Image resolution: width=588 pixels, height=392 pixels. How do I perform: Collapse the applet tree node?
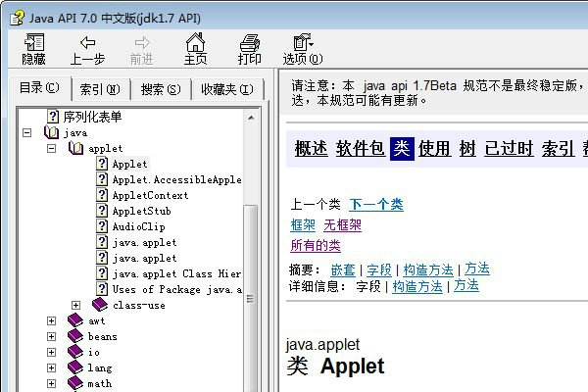point(51,149)
